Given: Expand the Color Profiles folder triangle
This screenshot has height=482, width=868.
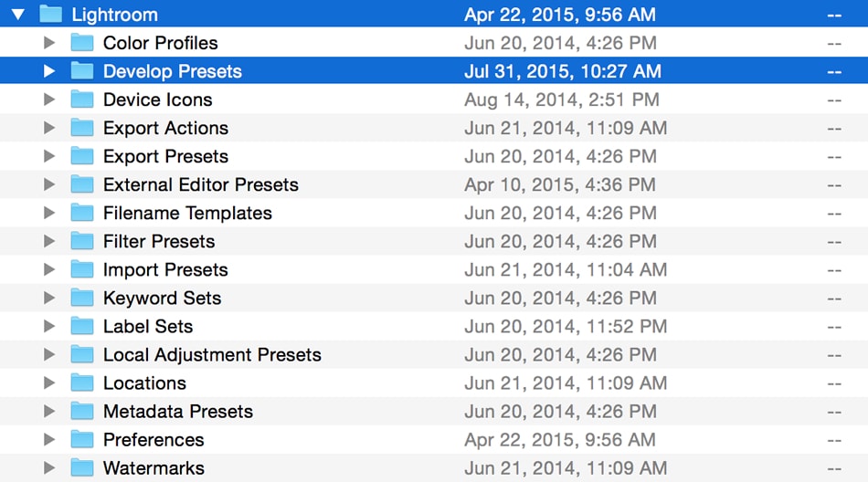Looking at the screenshot, I should pyautogui.click(x=49, y=43).
